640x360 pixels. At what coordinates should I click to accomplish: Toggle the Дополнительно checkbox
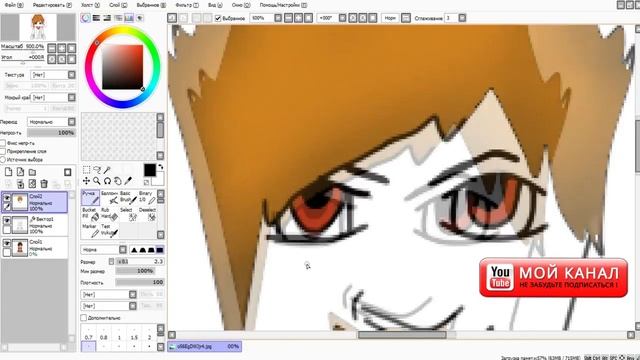point(84,318)
